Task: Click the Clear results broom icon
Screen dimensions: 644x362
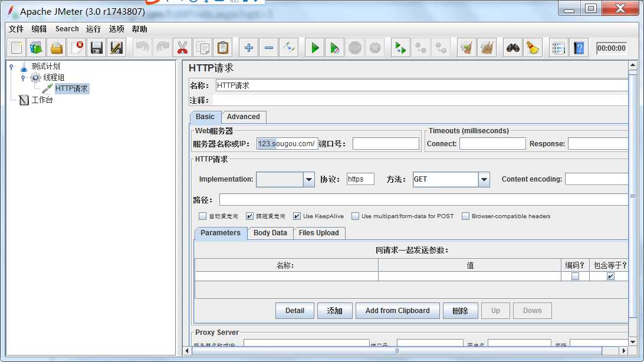Action: click(x=466, y=48)
